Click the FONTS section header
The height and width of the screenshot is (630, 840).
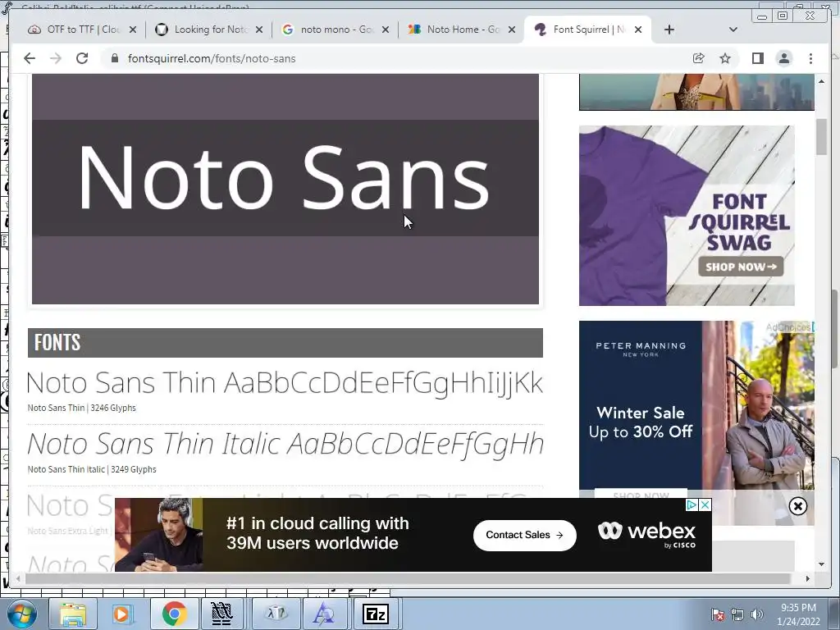[285, 343]
